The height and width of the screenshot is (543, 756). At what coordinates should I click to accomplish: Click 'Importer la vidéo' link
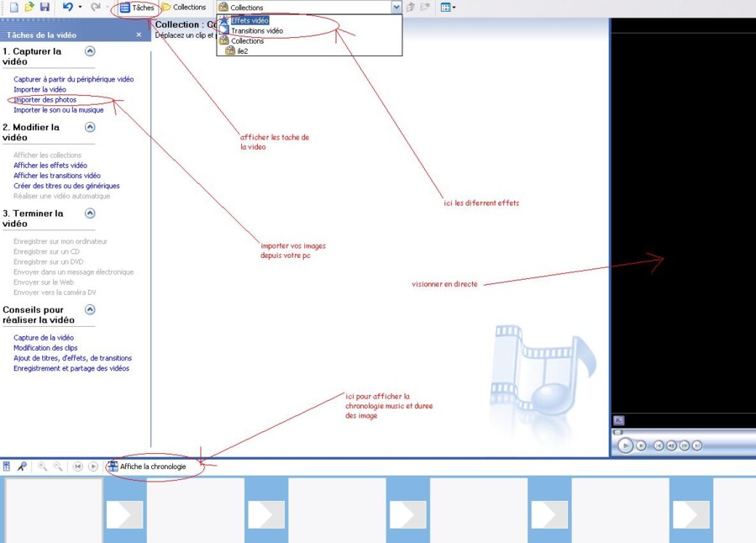[x=40, y=89]
